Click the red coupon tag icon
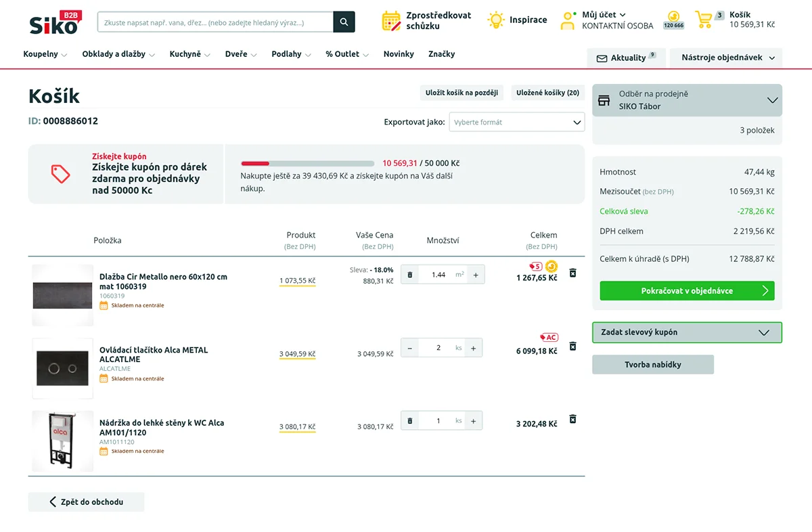 61,174
